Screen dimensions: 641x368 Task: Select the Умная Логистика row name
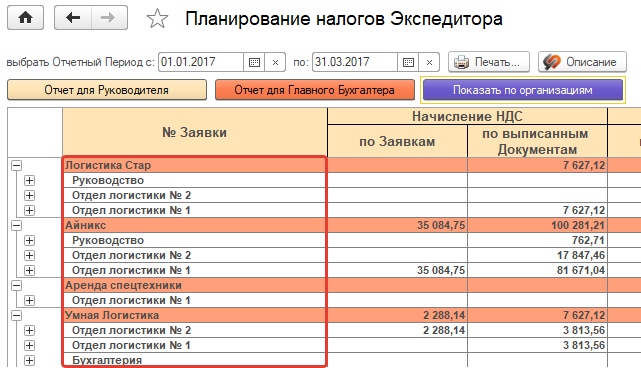tap(112, 315)
